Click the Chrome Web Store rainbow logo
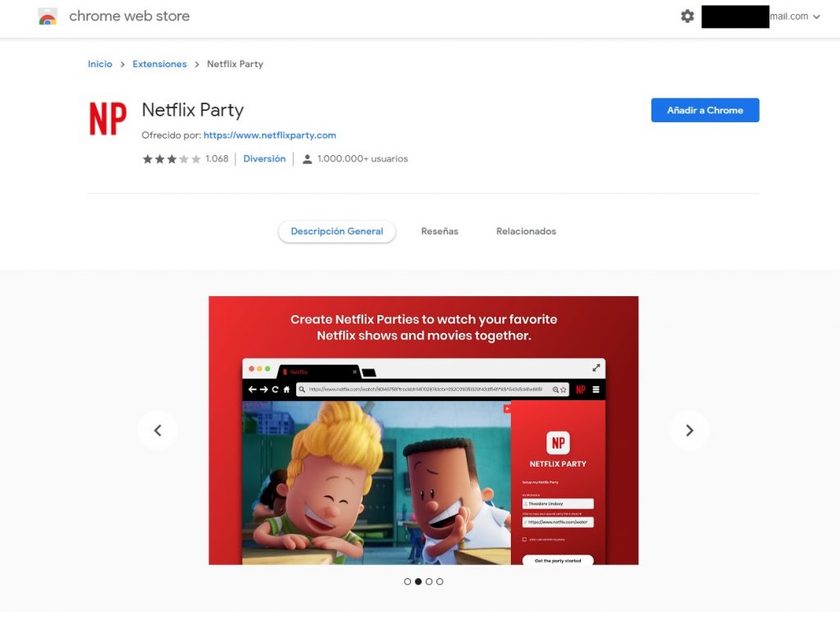840x634 pixels. click(x=48, y=16)
